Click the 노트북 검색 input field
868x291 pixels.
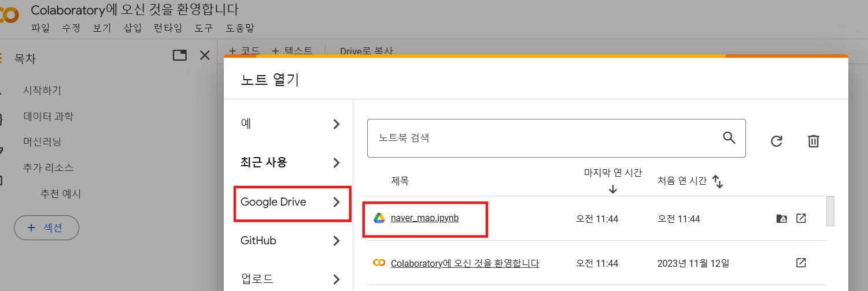(556, 138)
